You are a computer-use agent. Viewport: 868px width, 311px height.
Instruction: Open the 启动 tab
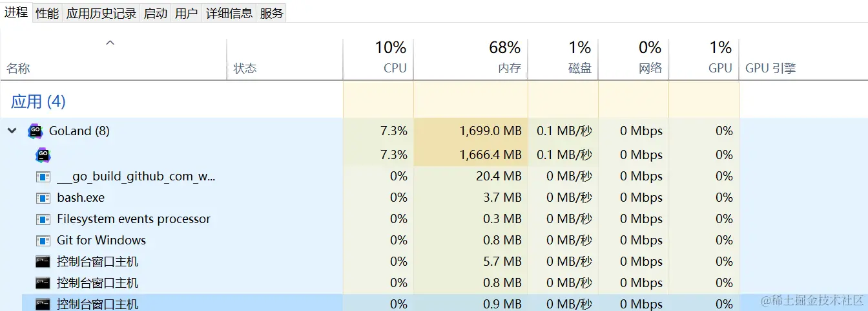pyautogui.click(x=156, y=13)
